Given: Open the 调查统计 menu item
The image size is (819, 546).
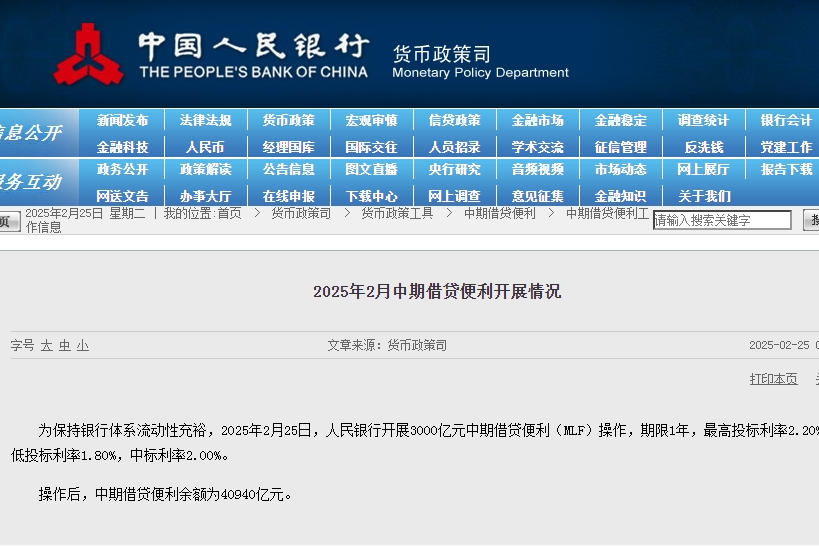Looking at the screenshot, I should pyautogui.click(x=704, y=121).
